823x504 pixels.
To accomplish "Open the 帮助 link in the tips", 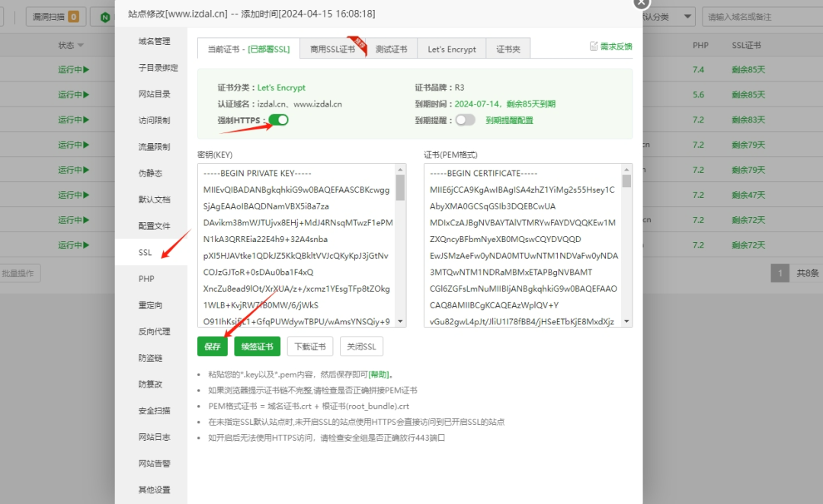I will tap(379, 375).
